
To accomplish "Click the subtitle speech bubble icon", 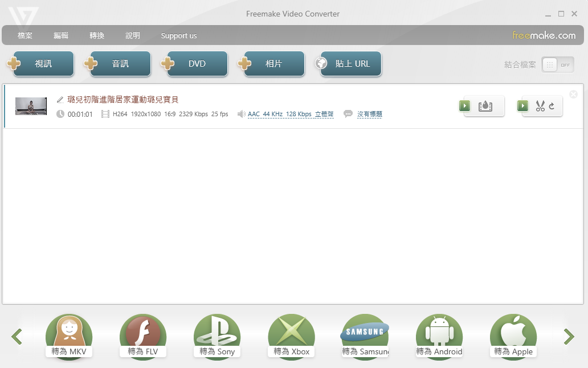I will [x=348, y=113].
